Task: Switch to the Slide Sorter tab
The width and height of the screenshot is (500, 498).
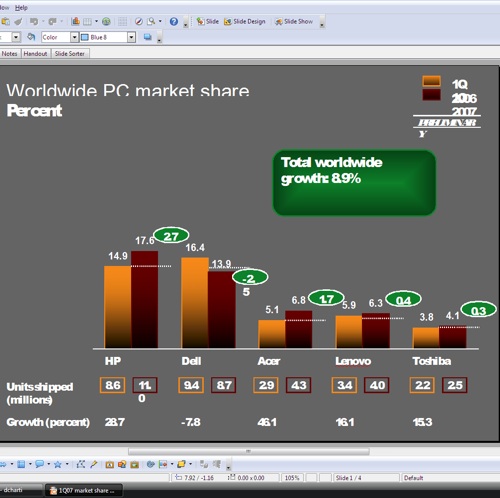Action: (x=70, y=54)
